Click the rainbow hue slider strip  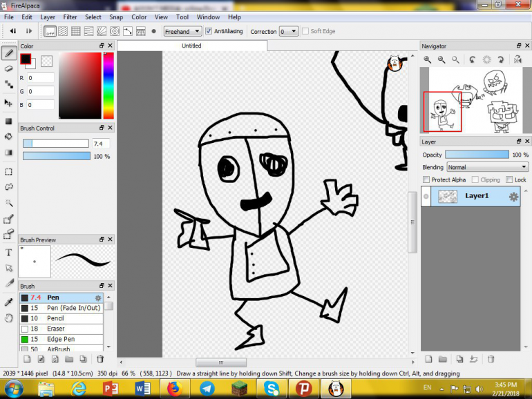(x=108, y=86)
